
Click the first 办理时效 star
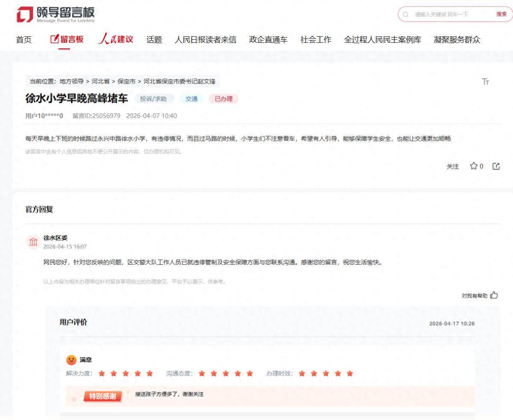tap(302, 373)
